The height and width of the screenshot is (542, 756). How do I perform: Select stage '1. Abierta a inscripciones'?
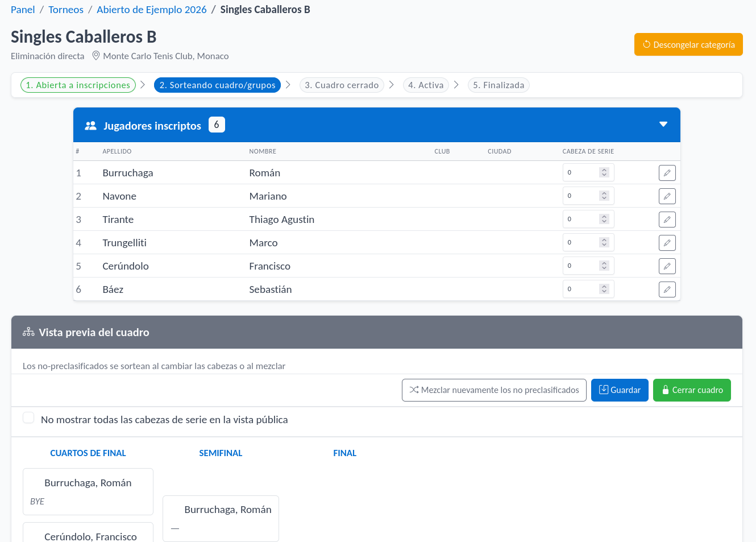click(x=78, y=85)
